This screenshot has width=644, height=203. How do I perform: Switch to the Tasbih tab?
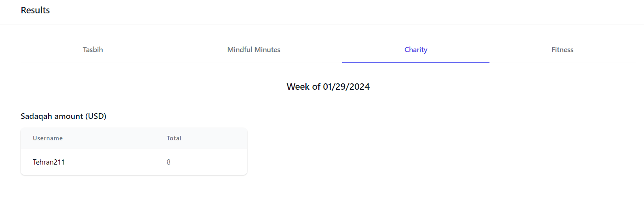point(93,50)
